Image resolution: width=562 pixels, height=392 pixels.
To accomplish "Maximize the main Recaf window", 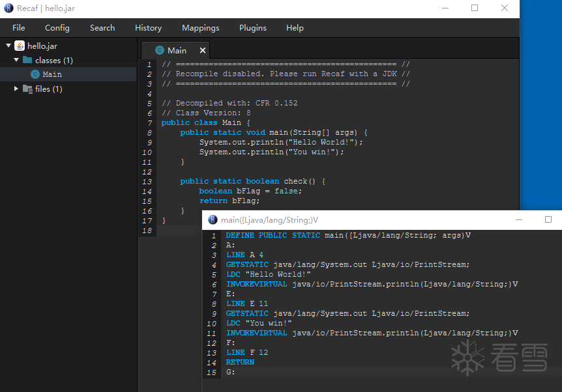I will point(475,8).
